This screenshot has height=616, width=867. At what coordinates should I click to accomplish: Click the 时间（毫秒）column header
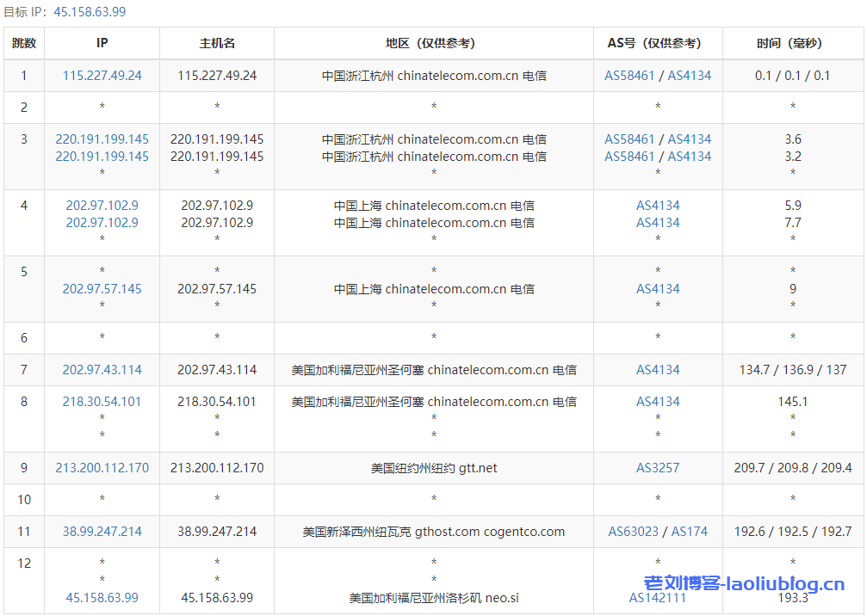coord(792,43)
